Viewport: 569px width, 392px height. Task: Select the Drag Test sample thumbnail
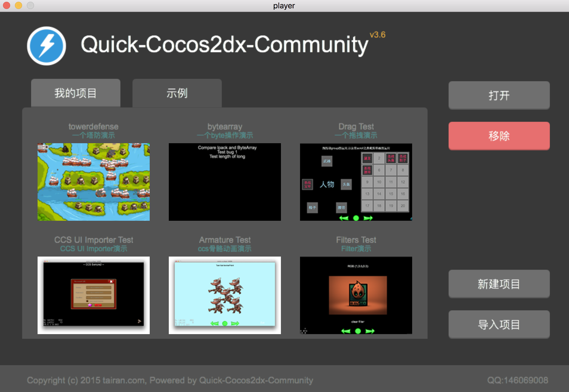356,182
